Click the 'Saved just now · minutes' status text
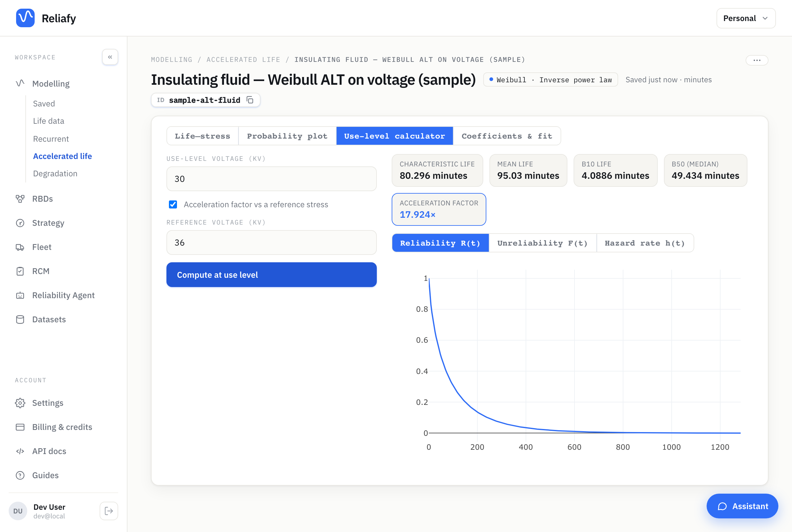 (x=669, y=80)
